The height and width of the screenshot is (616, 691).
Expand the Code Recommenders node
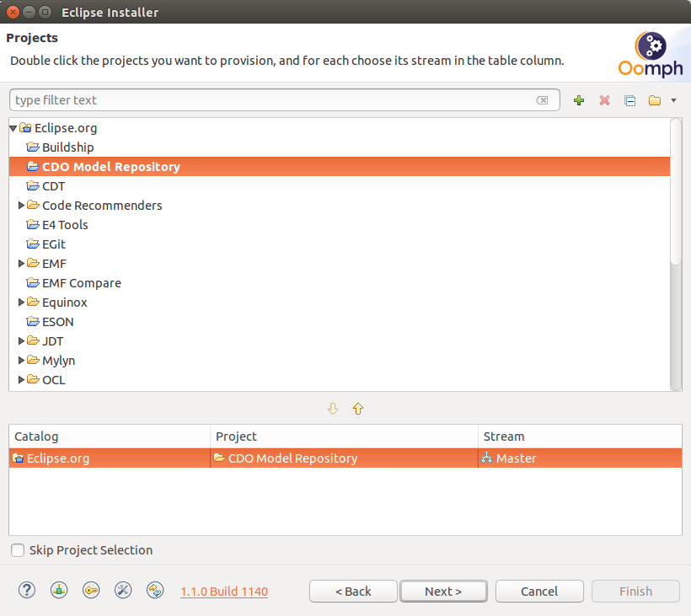21,206
